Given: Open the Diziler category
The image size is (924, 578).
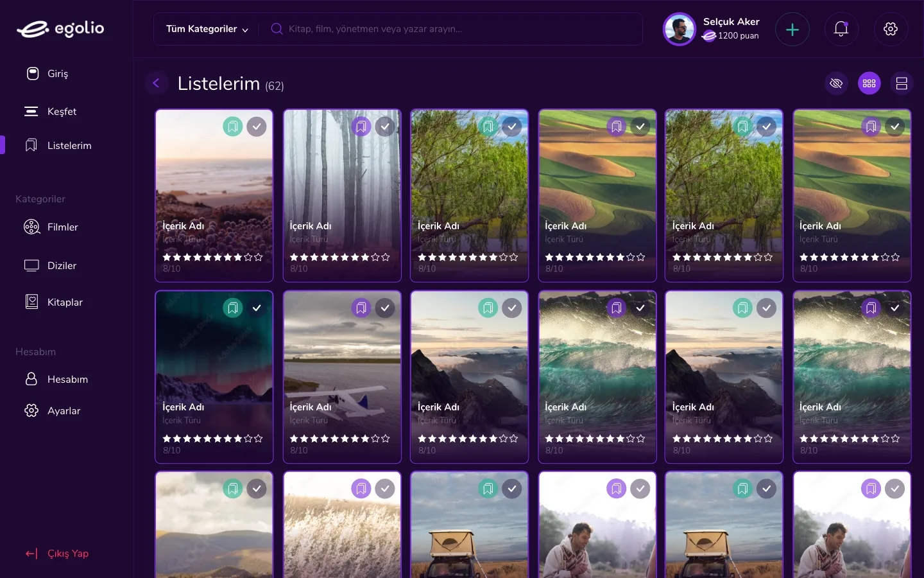Looking at the screenshot, I should 50,266.
